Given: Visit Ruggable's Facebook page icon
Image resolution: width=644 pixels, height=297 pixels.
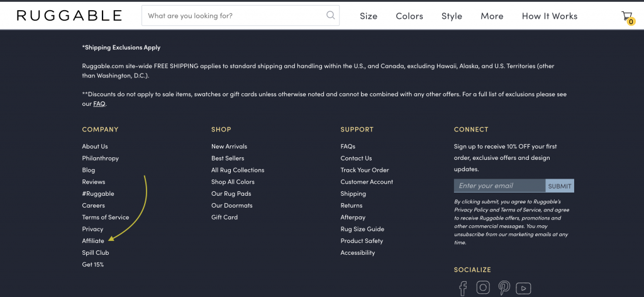Looking at the screenshot, I should click(x=463, y=288).
